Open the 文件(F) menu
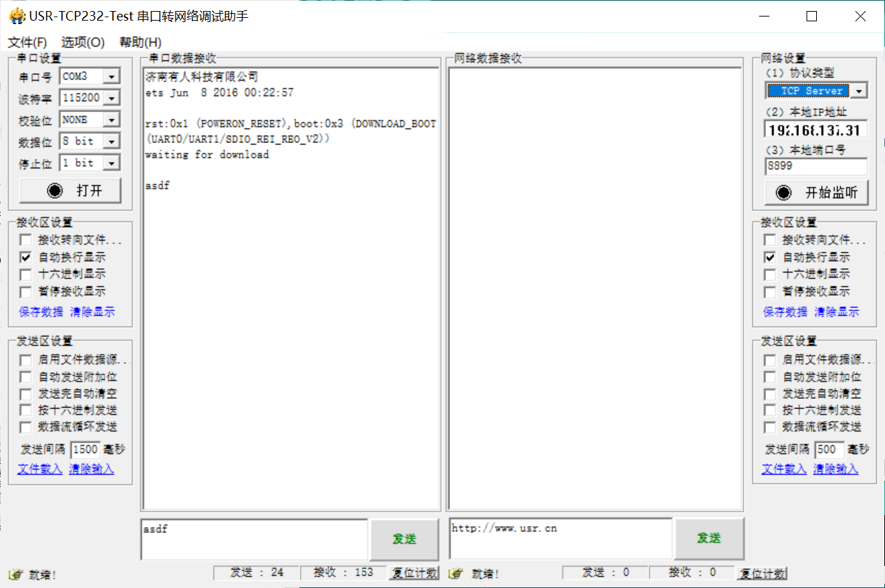The image size is (885, 588). [28, 42]
